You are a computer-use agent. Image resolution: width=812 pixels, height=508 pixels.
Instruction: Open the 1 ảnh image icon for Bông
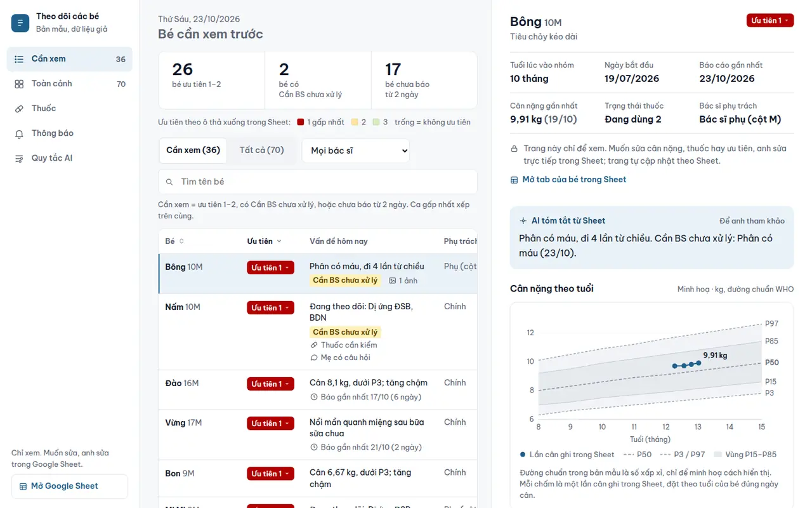pos(392,281)
